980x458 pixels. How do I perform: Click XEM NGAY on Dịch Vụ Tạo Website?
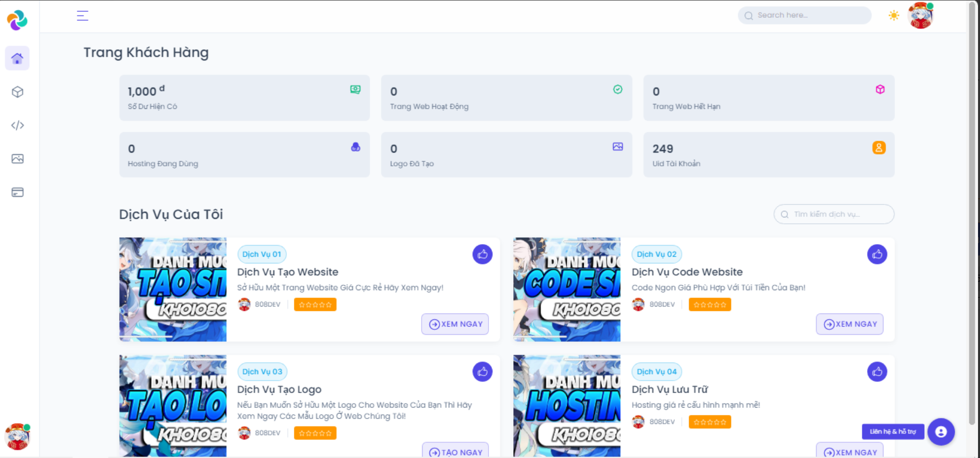(454, 324)
